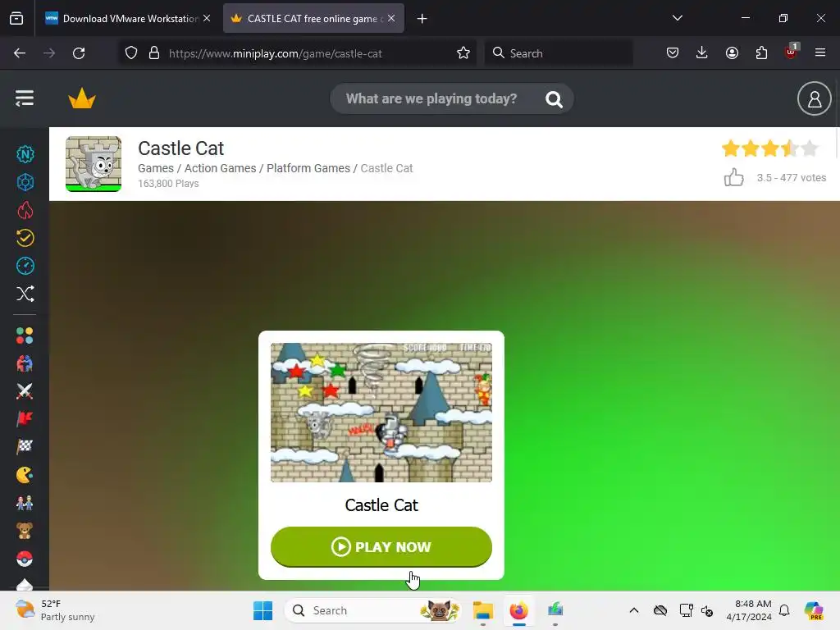Click the PLAY NOW button
Viewport: 840px width, 630px height.
tap(381, 547)
